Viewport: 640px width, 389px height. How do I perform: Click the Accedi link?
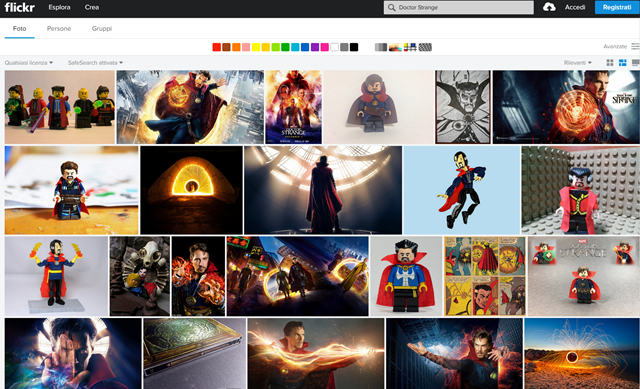pos(575,7)
